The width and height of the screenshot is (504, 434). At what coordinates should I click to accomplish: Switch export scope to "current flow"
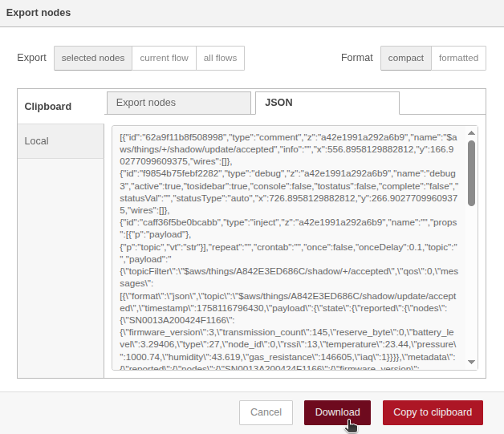164,58
